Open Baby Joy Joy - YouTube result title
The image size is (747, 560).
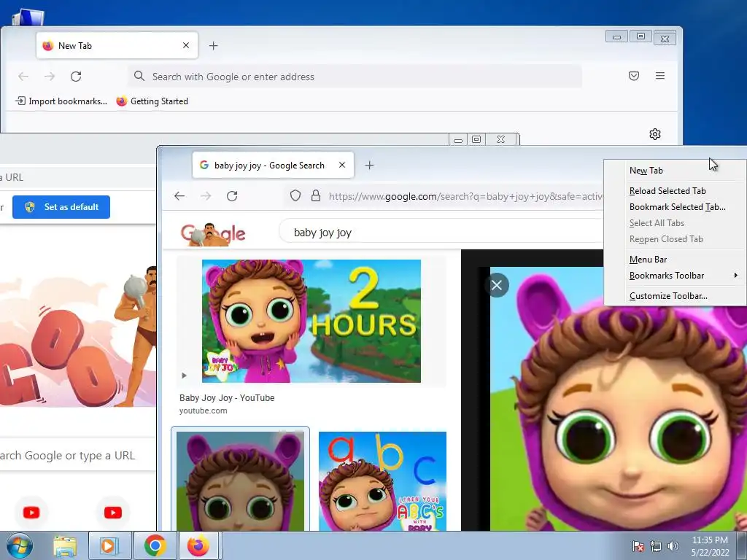pyautogui.click(x=227, y=397)
